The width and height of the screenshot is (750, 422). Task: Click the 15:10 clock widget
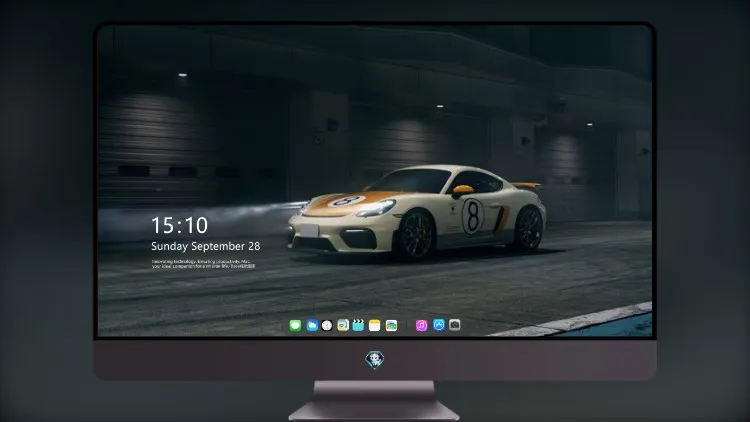[x=179, y=225]
